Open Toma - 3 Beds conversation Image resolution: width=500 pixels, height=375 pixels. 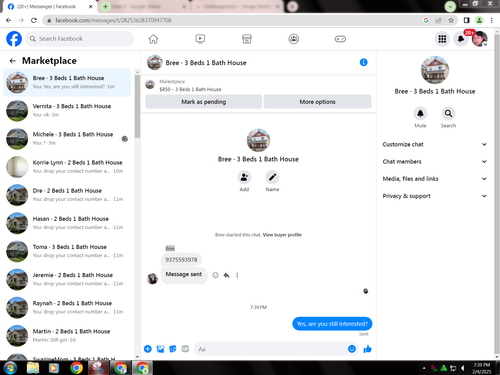click(x=67, y=251)
